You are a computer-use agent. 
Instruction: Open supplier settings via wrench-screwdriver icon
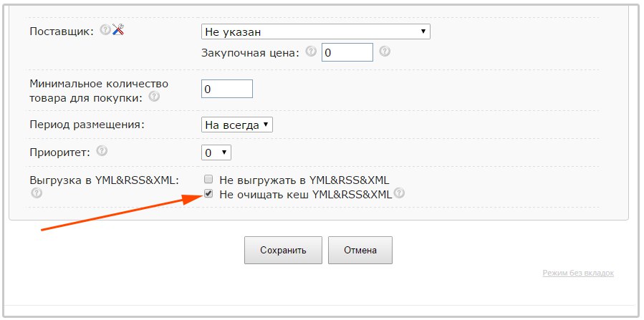(x=118, y=30)
